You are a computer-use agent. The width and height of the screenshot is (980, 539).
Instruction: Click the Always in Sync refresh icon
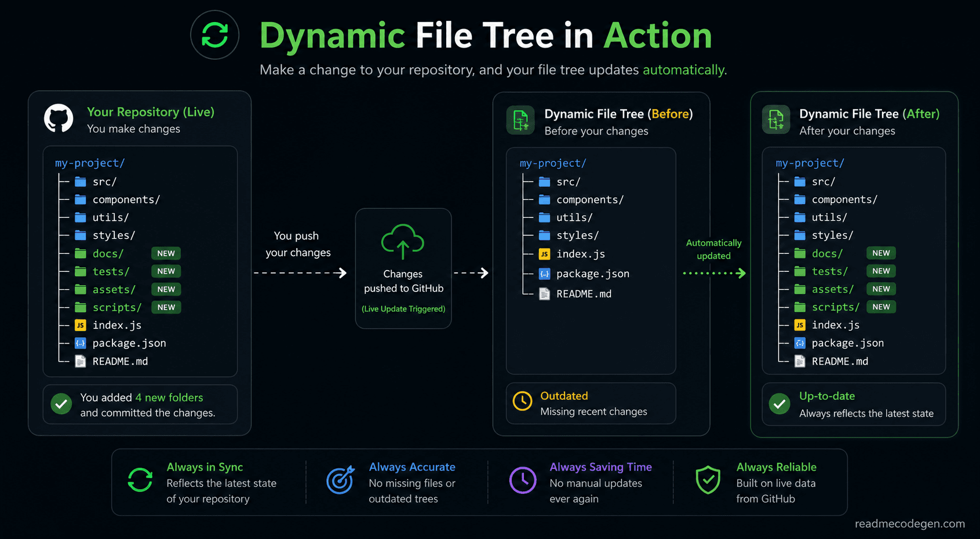coord(140,480)
